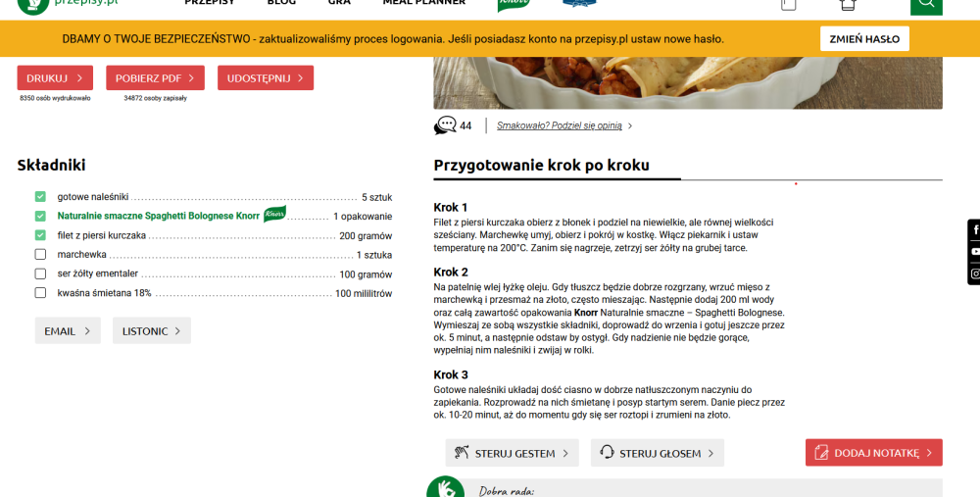This screenshot has width=980, height=497.
Task: Click the '200 gramów' quantity
Action: (x=366, y=236)
